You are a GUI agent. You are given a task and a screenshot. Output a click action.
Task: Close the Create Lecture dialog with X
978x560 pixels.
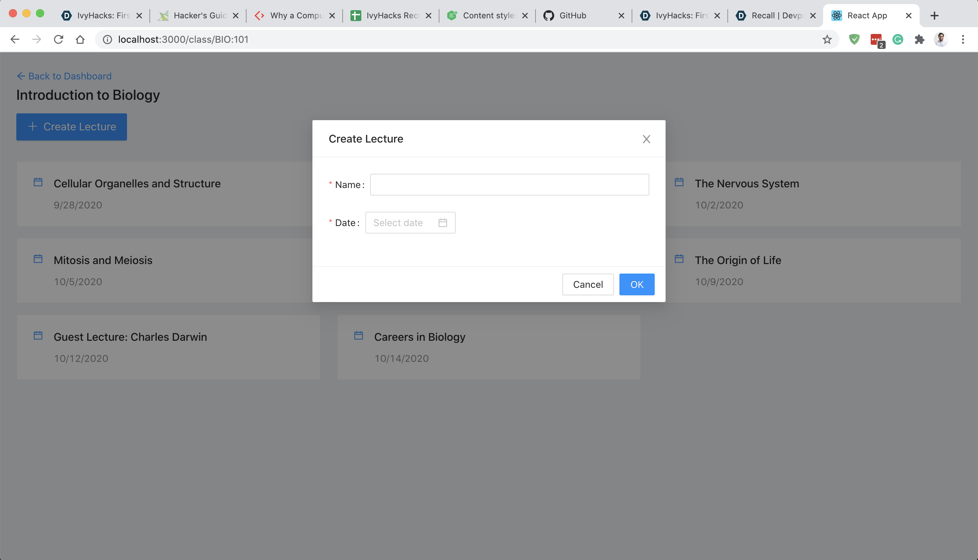[646, 139]
